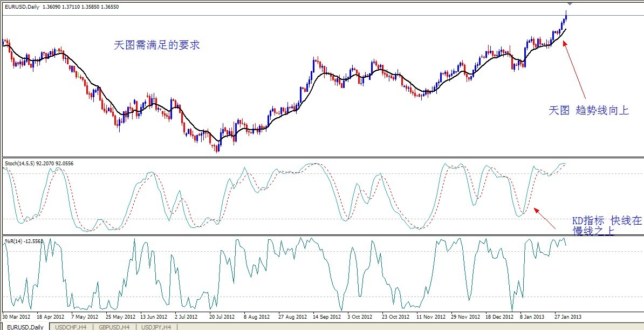Open the USDJPY,H4 chart tab
The width and height of the screenshot is (644, 330).
click(157, 327)
